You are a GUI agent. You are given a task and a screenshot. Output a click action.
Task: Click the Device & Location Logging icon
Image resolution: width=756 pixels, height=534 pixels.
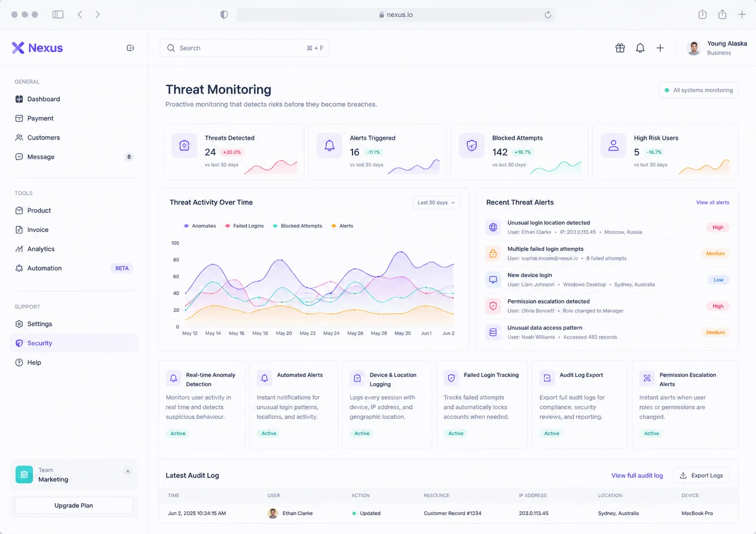click(x=357, y=378)
